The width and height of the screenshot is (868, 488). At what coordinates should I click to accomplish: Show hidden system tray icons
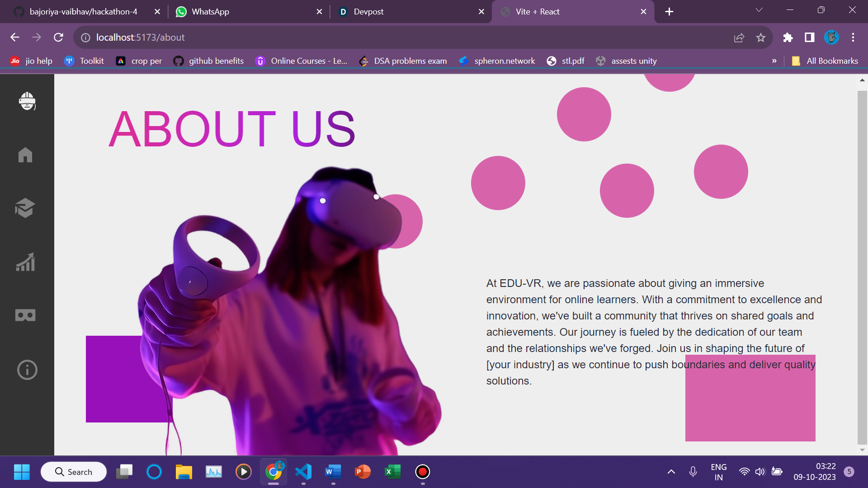(x=671, y=472)
